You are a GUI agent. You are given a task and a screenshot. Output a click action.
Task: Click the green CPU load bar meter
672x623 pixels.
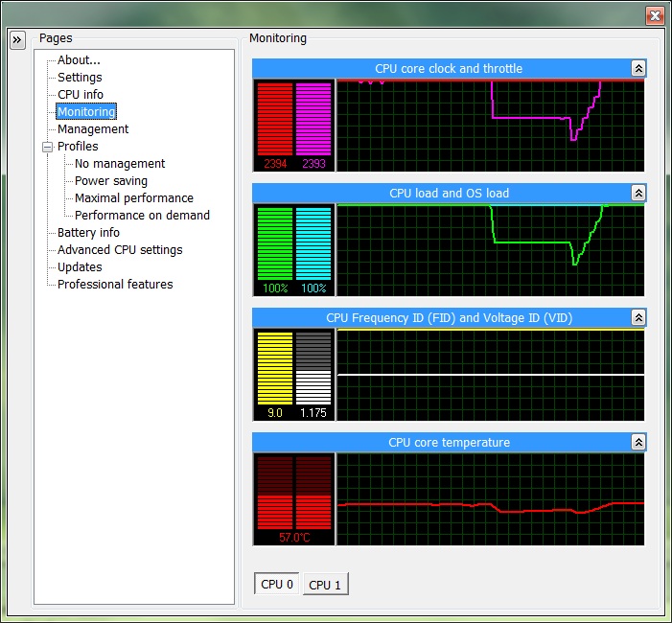click(275, 243)
